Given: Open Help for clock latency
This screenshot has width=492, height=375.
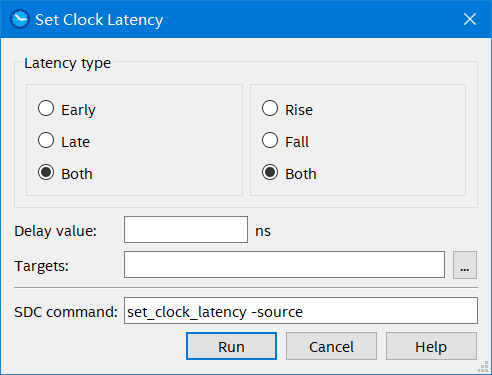Looking at the screenshot, I should (431, 346).
